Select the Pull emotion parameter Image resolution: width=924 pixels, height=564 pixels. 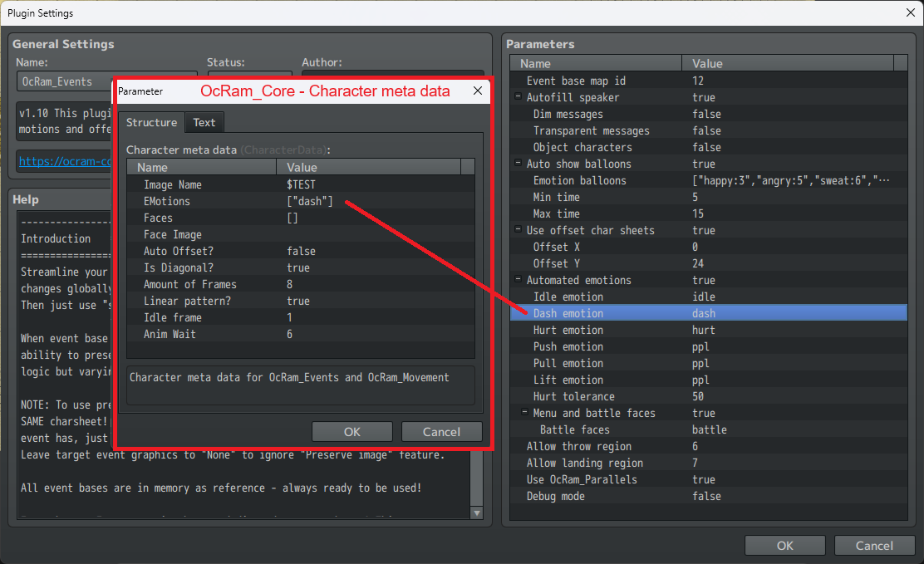(x=708, y=363)
